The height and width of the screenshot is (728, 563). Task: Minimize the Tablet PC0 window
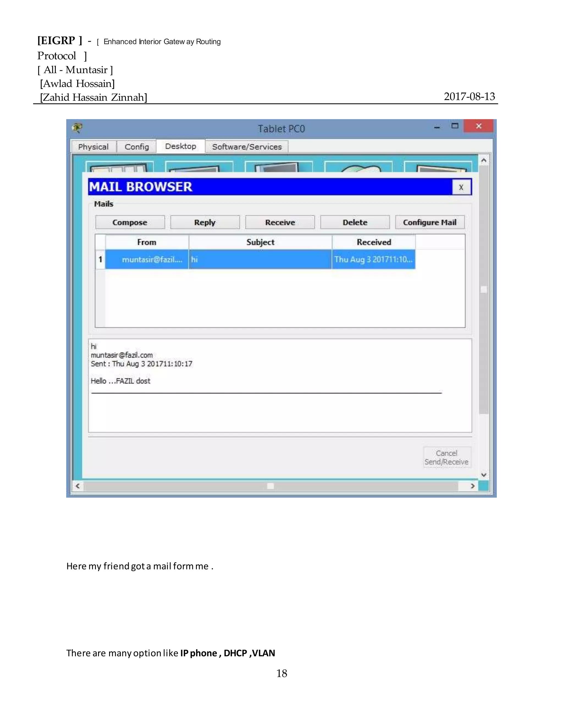(x=437, y=127)
